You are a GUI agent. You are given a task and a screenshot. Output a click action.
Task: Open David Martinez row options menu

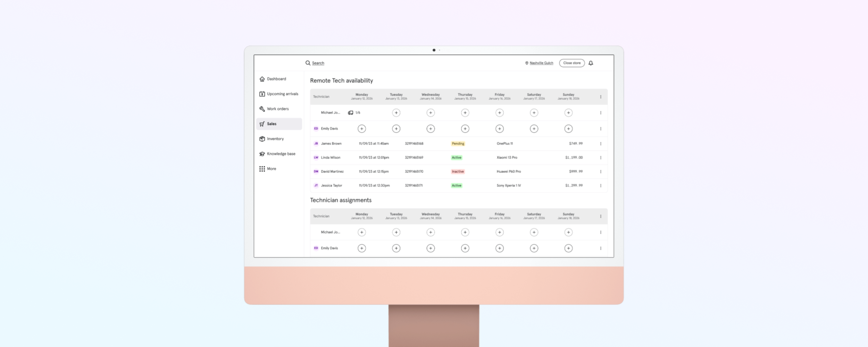pos(601,171)
